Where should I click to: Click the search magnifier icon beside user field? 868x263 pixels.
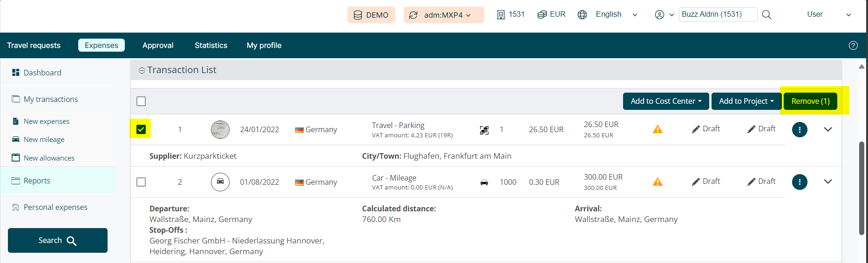(x=766, y=15)
